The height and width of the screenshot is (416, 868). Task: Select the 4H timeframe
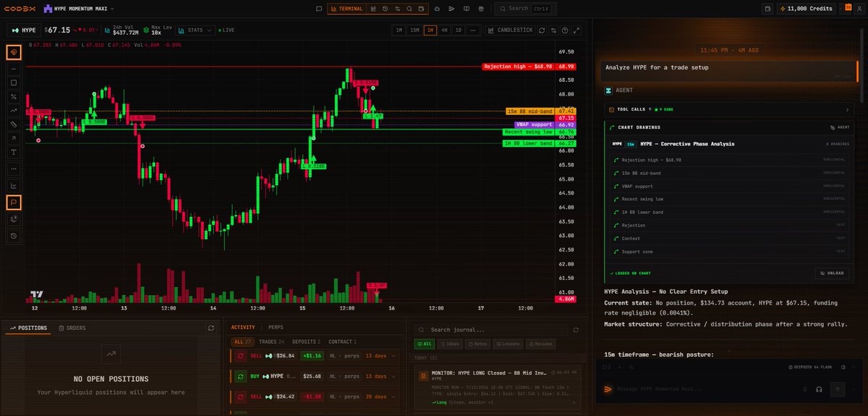click(x=444, y=30)
